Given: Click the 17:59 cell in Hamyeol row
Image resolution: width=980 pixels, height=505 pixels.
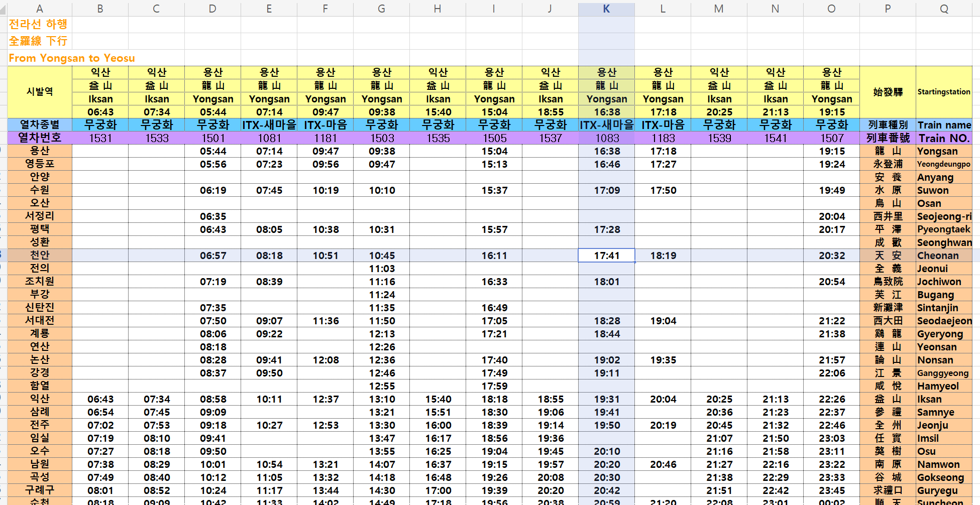Looking at the screenshot, I should tap(494, 386).
